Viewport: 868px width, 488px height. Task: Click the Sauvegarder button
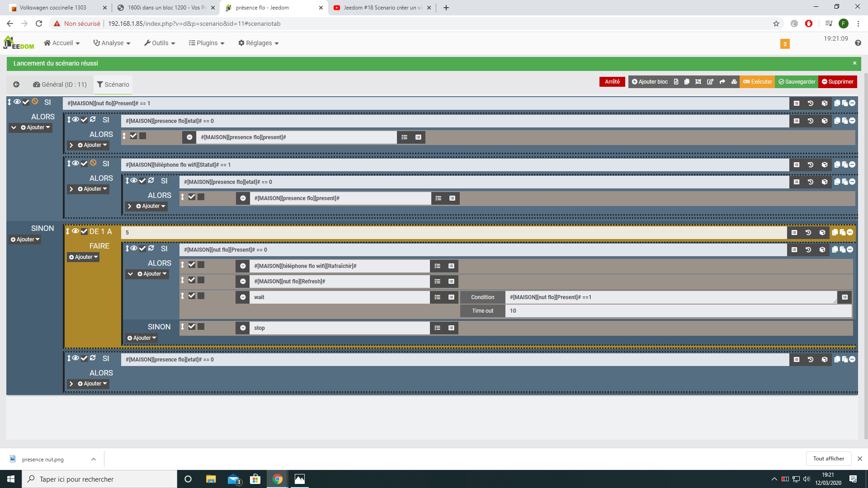tap(797, 82)
